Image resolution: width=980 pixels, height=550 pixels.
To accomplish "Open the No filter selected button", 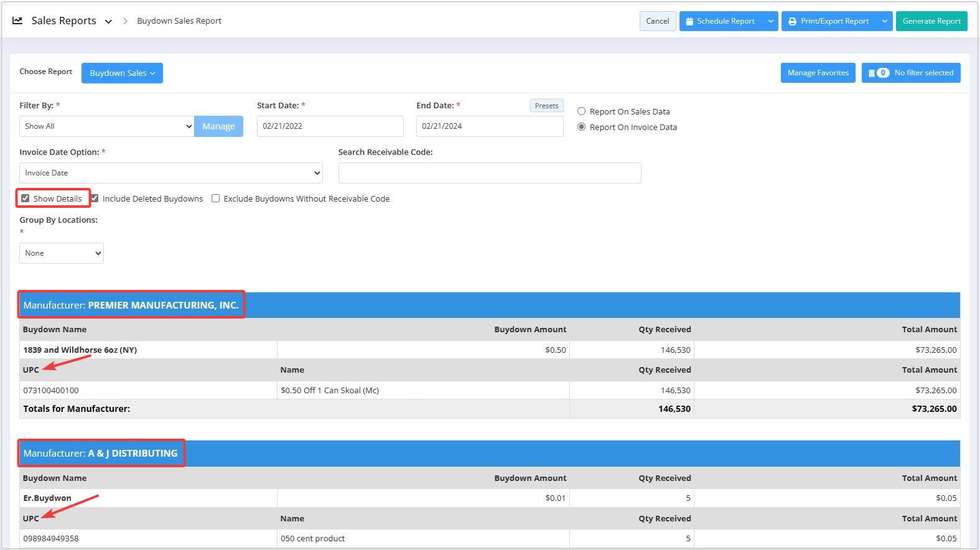I will point(911,73).
